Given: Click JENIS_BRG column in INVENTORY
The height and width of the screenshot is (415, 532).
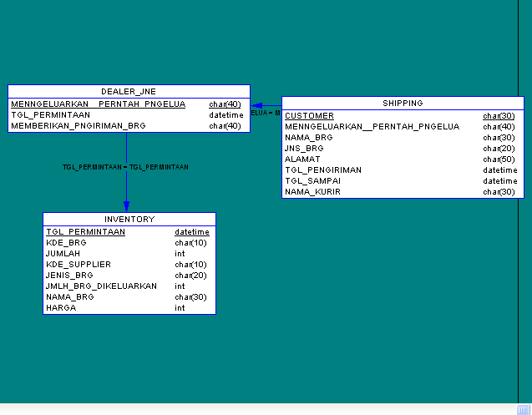Looking at the screenshot, I should tap(69, 276).
